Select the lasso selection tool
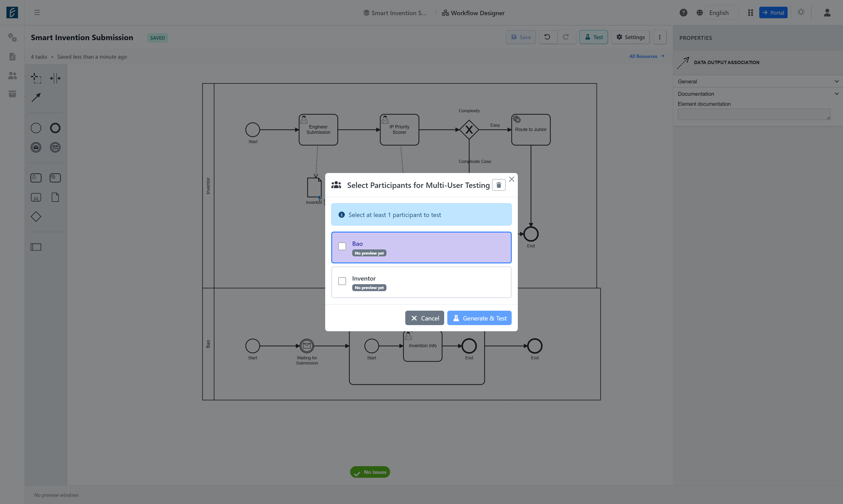The height and width of the screenshot is (504, 843). [36, 78]
